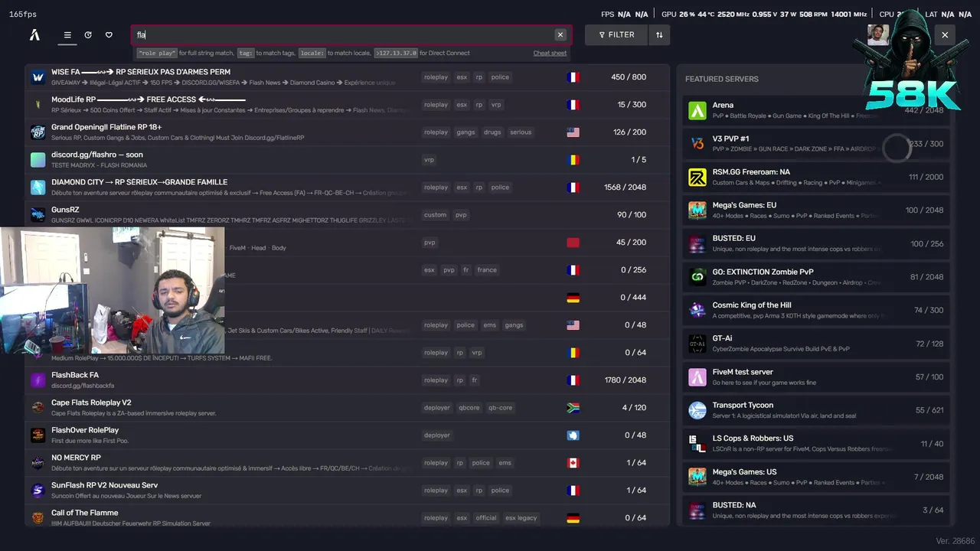Click player count '126 / 200'
Viewport: 980px width, 551px height.
pos(629,132)
